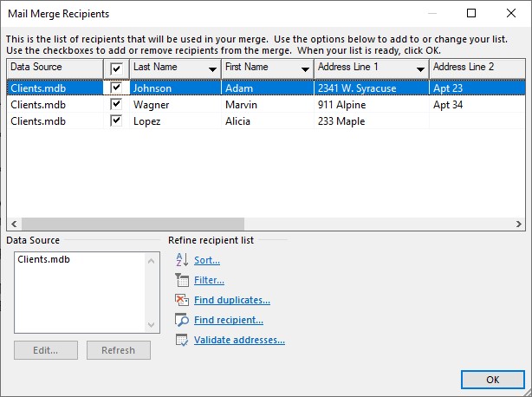Uncheck the Johnson recipient checkbox
Viewport: 532px width, 397px height.
click(116, 88)
